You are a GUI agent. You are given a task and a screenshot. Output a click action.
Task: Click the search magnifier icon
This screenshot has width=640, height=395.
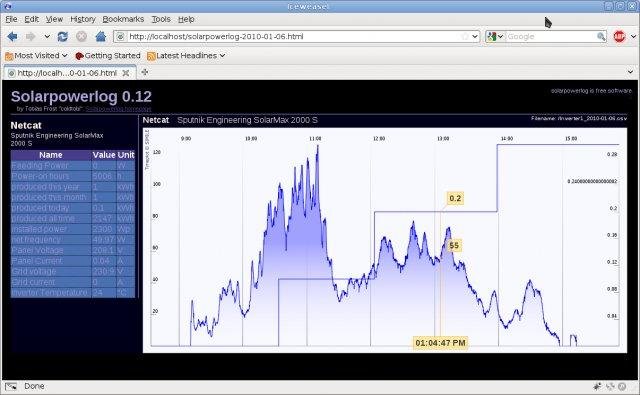[601, 36]
